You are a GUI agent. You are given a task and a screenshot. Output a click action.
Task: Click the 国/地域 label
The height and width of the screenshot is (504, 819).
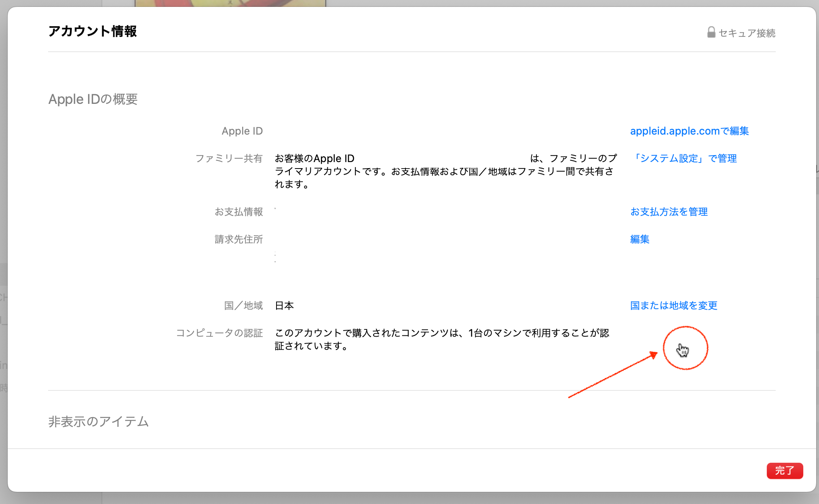243,306
